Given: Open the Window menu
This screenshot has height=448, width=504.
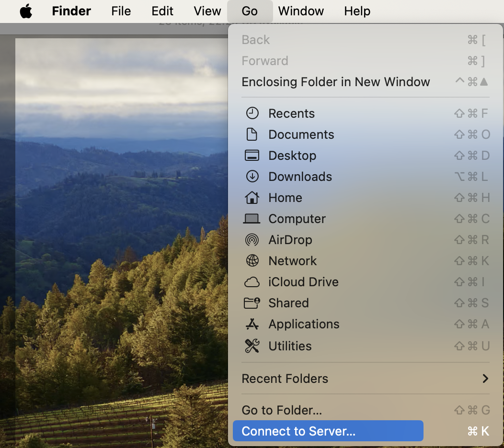Looking at the screenshot, I should click(x=301, y=11).
